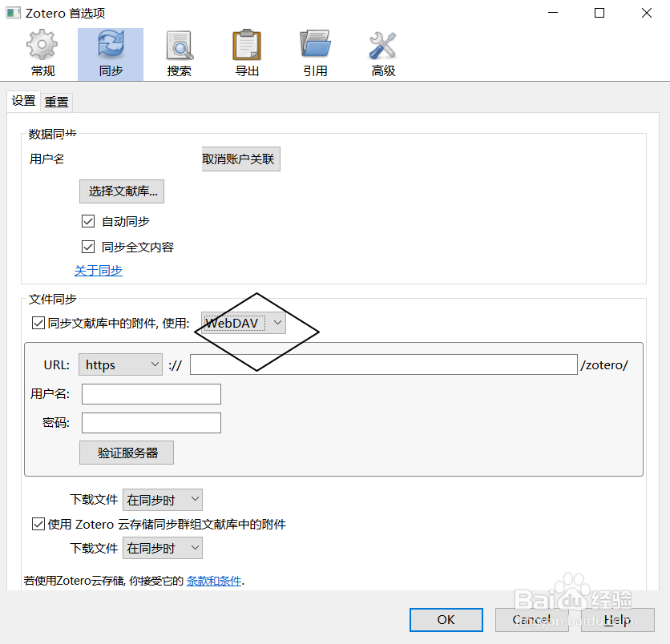Toggle the 同步全文内容 checkbox
The height and width of the screenshot is (644, 670).
tap(88, 247)
